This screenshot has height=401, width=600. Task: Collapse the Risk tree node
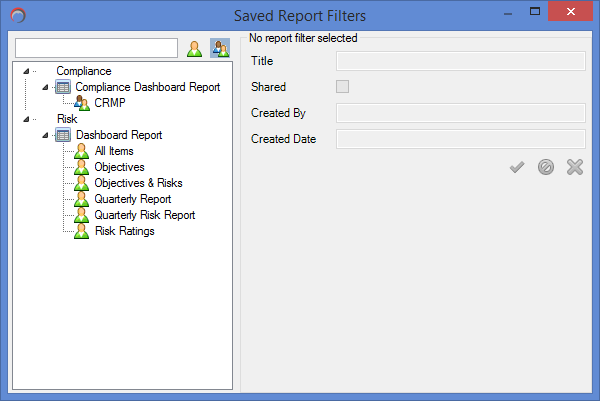(26, 119)
